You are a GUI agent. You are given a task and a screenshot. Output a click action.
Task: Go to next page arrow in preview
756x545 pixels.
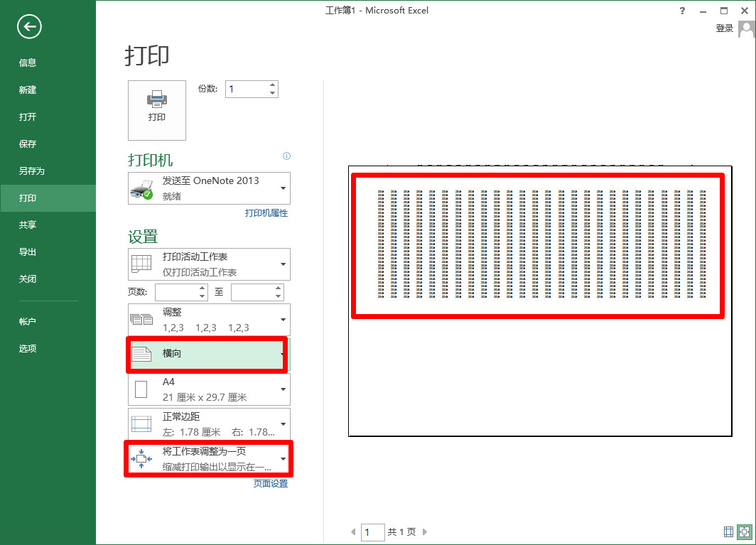425,531
